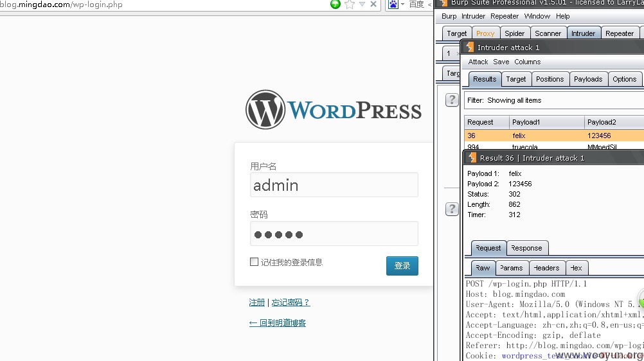The height and width of the screenshot is (361, 644).
Task: Open the Burp menu
Action: point(449,17)
